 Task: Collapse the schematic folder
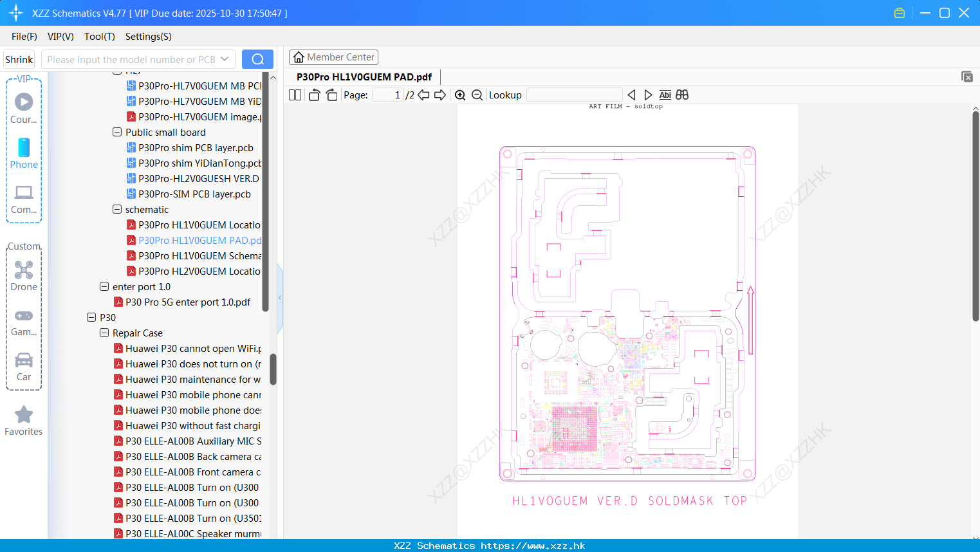(x=117, y=209)
